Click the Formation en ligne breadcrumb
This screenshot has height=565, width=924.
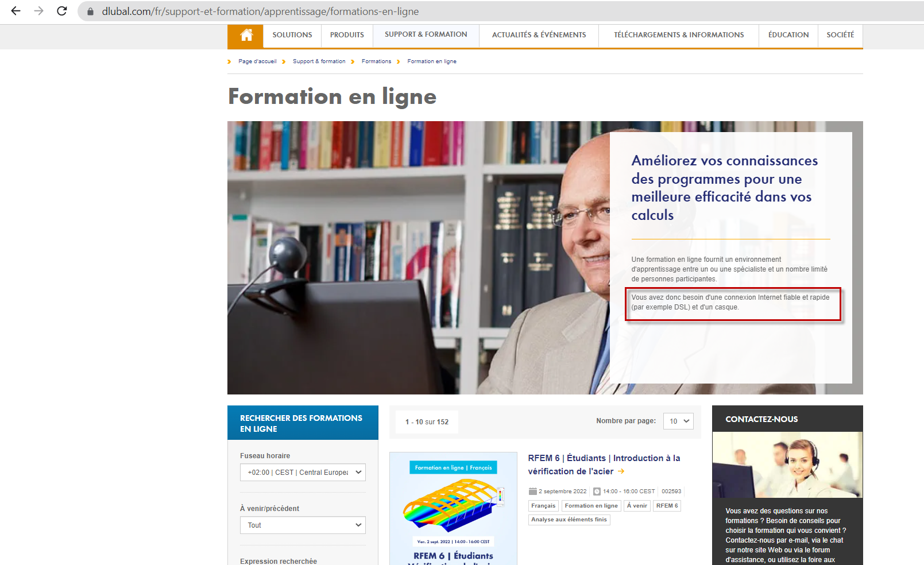[432, 61]
